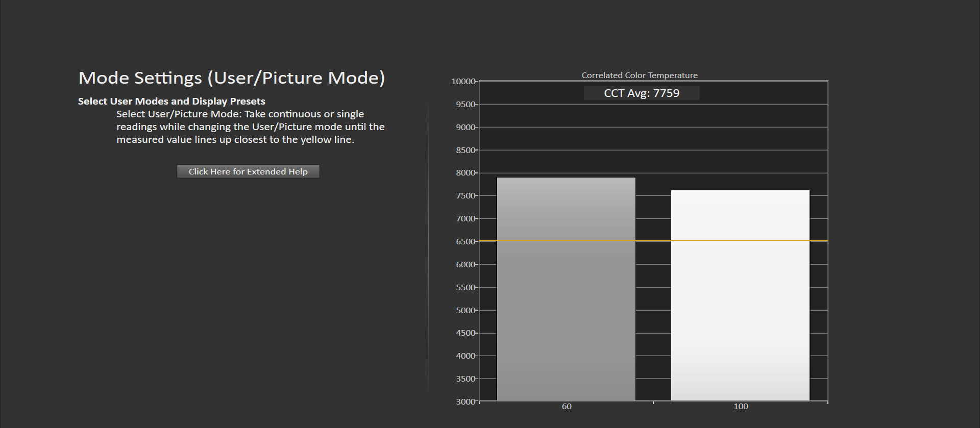Click the 'CCT Avg: 7759' readout
The image size is (980, 428).
click(642, 93)
